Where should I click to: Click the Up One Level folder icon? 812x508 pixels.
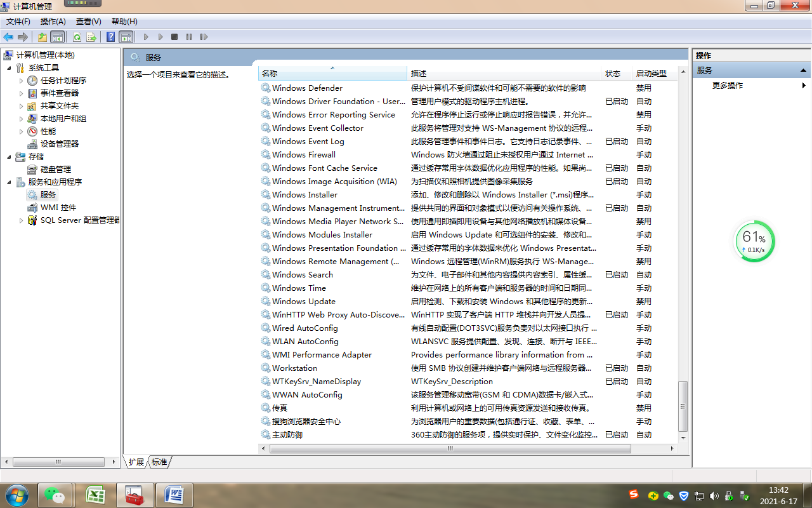pos(43,37)
